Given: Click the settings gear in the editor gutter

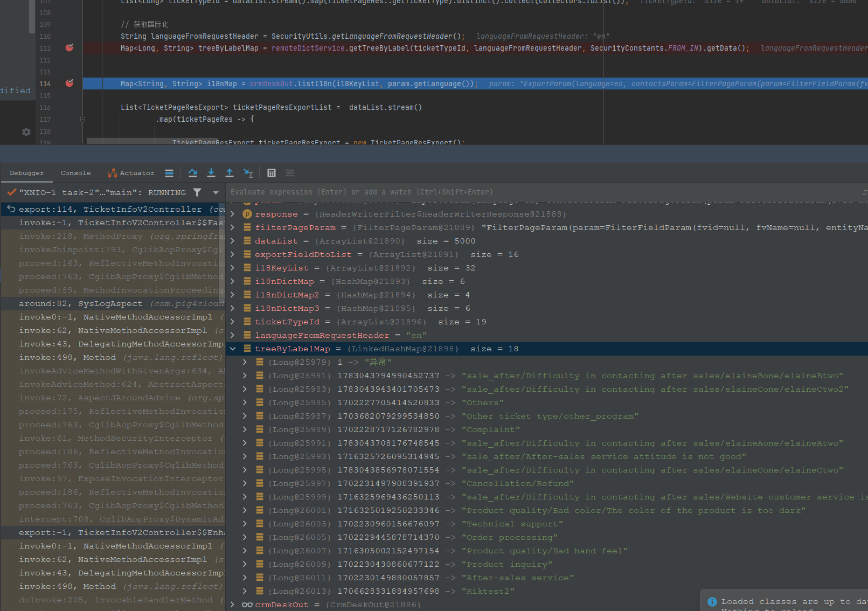Looking at the screenshot, I should click(26, 131).
